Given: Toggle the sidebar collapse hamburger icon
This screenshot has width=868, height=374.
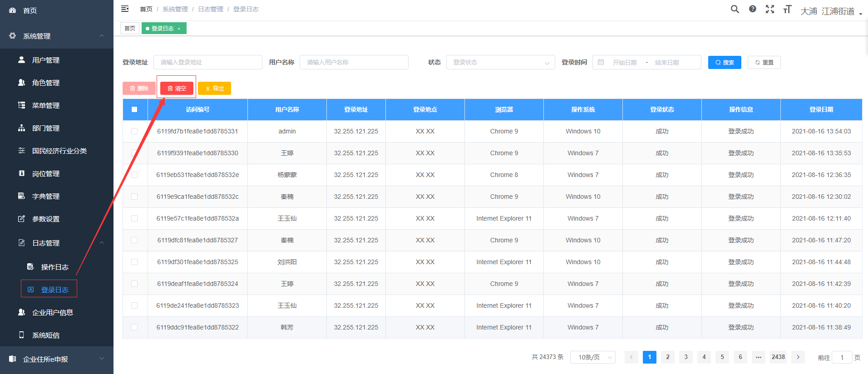Looking at the screenshot, I should click(x=125, y=9).
